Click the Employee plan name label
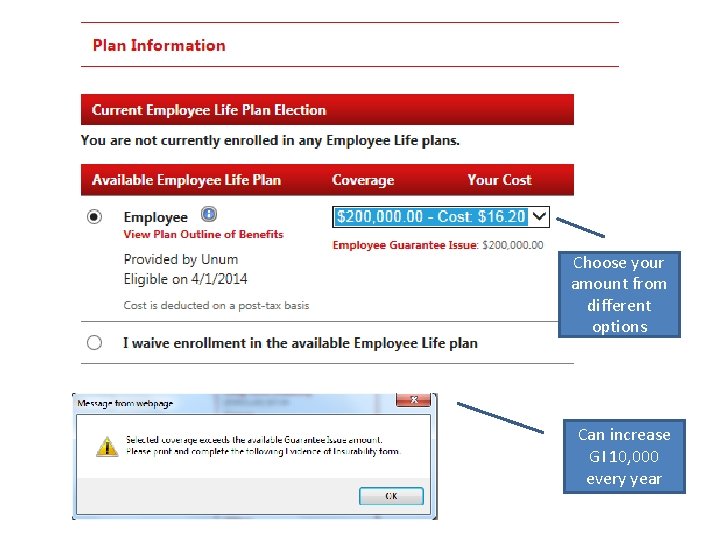This screenshot has height=540, width=720. pos(156,217)
